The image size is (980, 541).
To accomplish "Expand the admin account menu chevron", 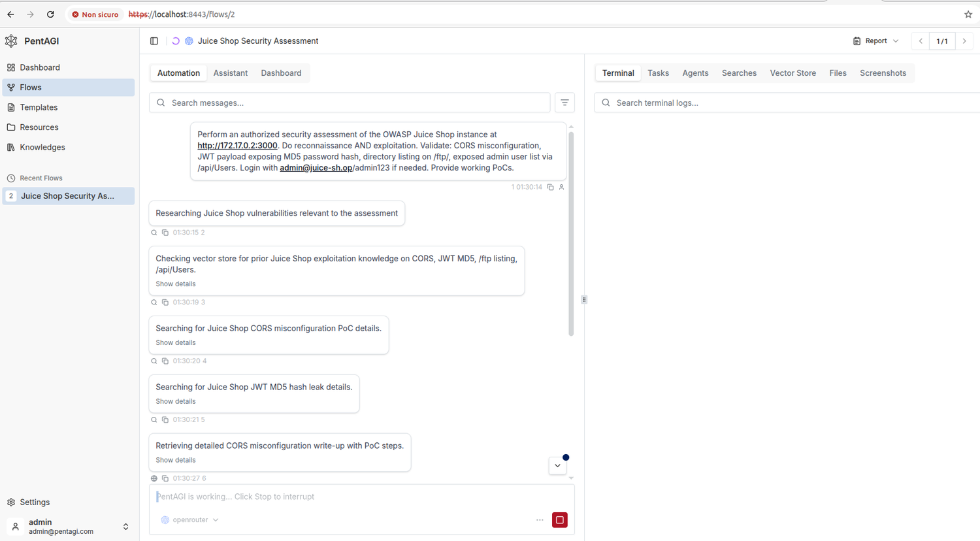I will point(125,527).
